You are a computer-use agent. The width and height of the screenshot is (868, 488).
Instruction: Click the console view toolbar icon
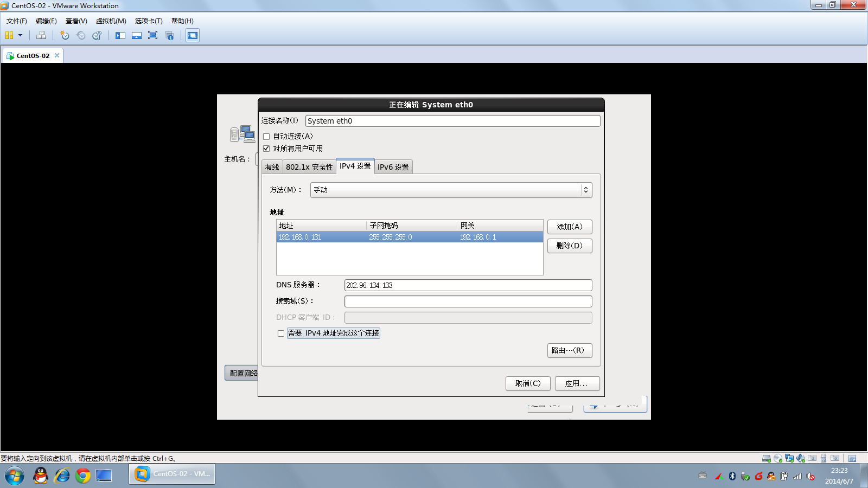point(193,35)
